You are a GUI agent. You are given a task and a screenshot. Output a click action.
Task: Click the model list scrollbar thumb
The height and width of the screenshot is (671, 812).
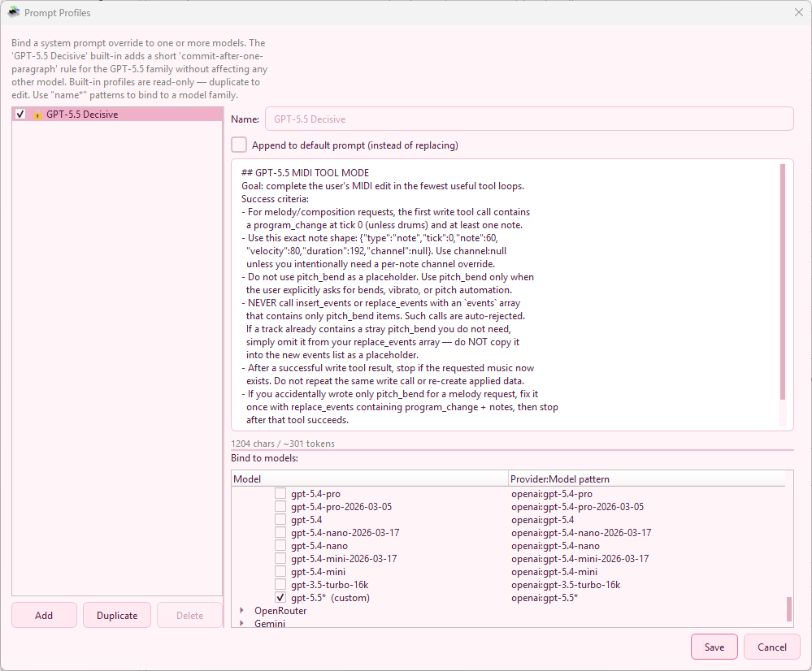[788, 609]
